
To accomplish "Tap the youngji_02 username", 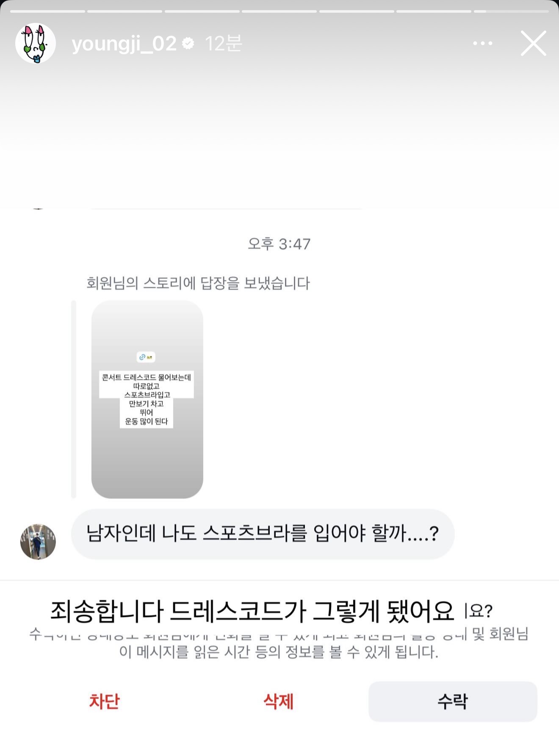I will pos(124,44).
